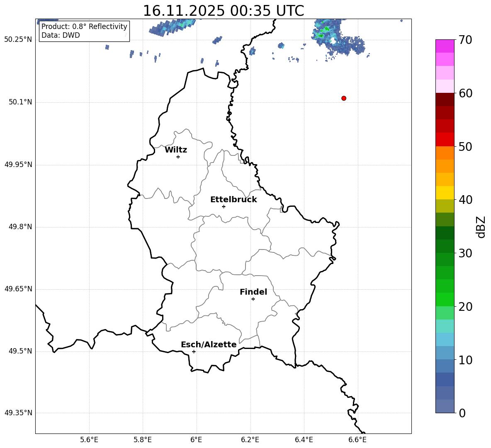Click the colorbar tick label '10'
Viewport: 491px width, 448px height.
[x=465, y=360]
